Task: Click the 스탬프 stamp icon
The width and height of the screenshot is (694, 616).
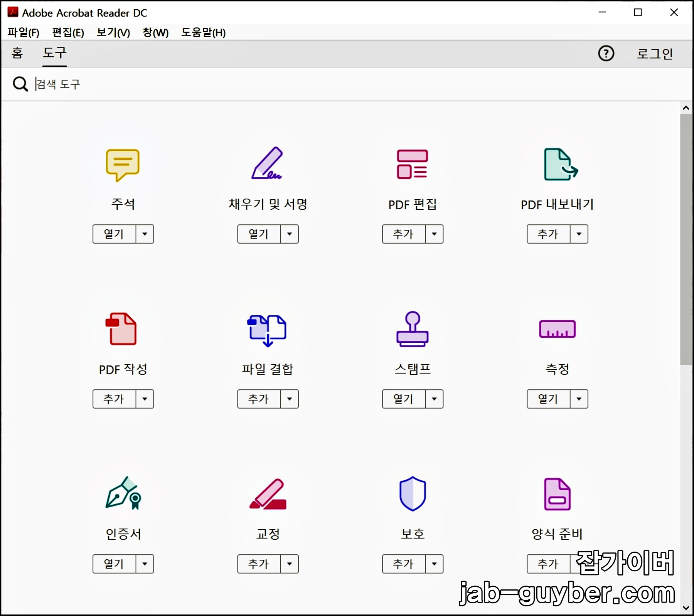Action: click(x=412, y=329)
